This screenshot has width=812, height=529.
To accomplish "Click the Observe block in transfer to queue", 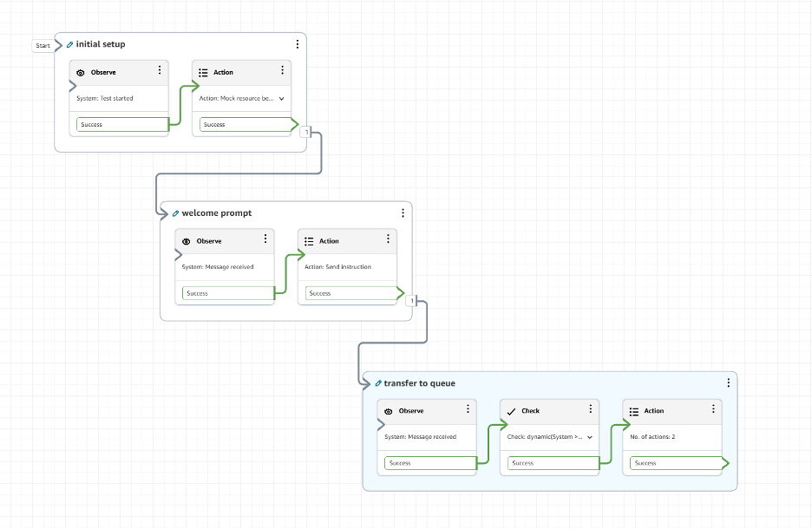I will [x=427, y=437].
